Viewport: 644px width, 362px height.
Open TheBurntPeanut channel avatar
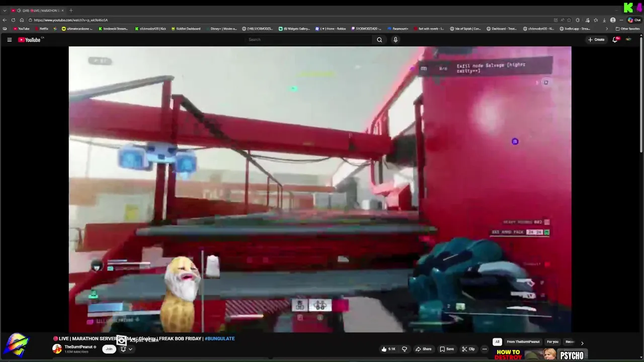[x=57, y=349]
